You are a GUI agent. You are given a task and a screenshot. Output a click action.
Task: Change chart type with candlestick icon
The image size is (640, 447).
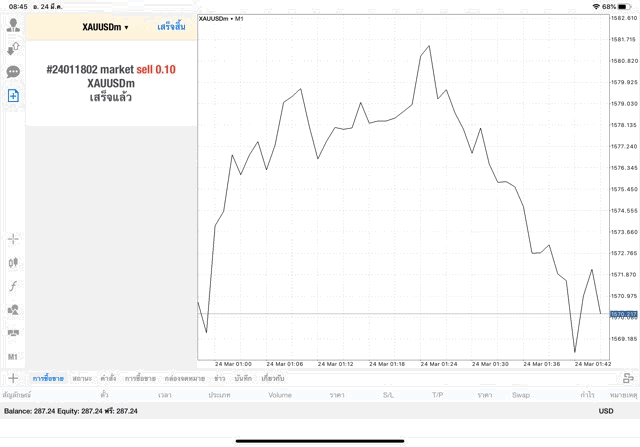coord(13,263)
